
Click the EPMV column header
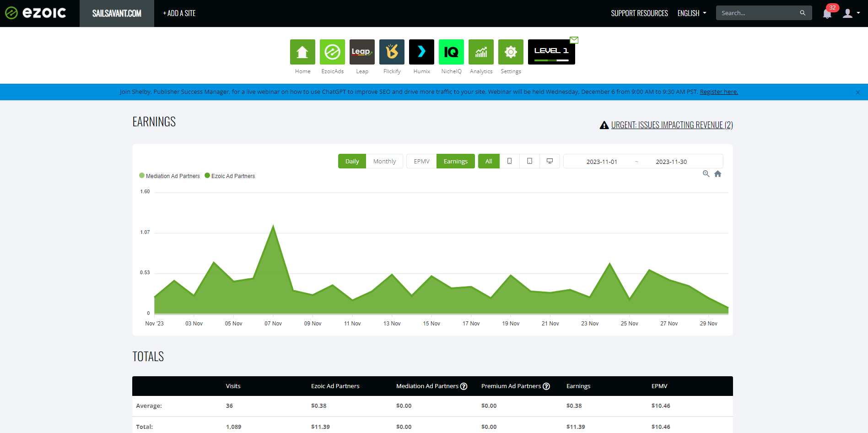[x=659, y=386]
